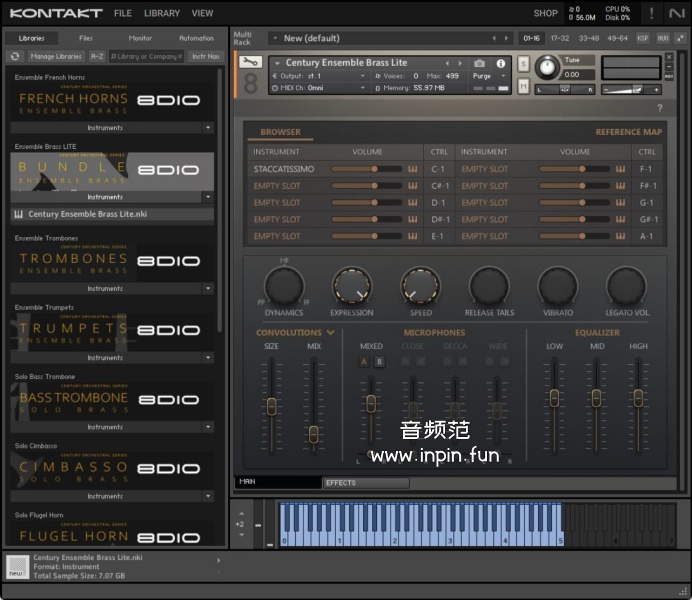Click the Native Instruments logo icon
Image resolution: width=692 pixels, height=600 pixels.
point(677,13)
